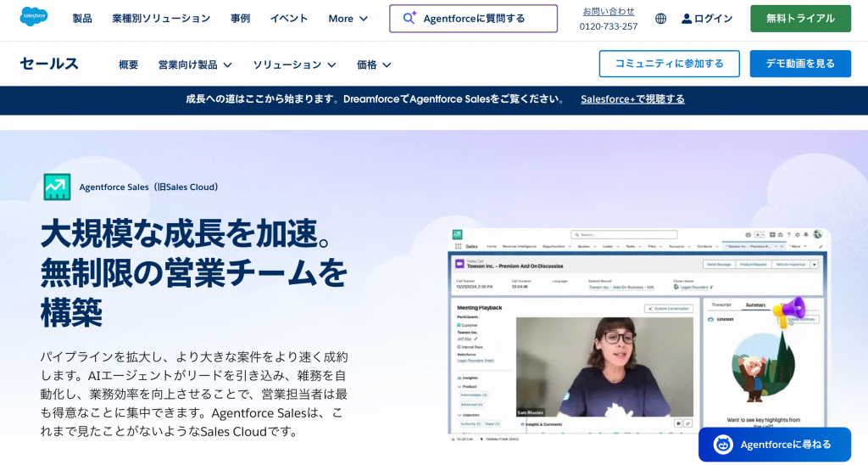The image size is (868, 465).
Task: Click the Salesforce cloud logo
Action: (34, 17)
